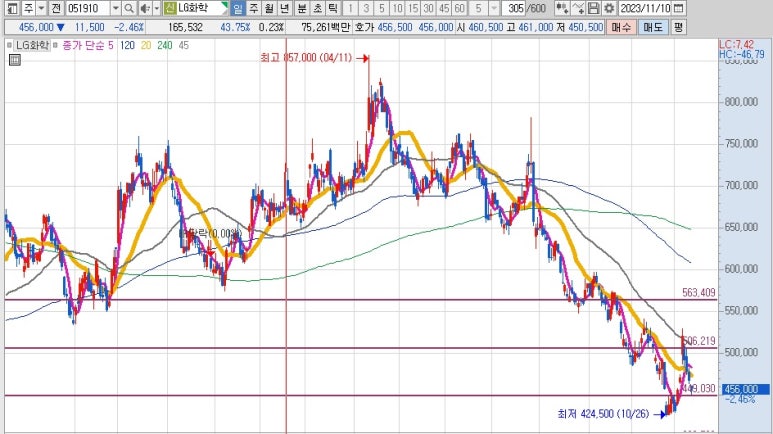
Task: Click the 저 450,500 low price
Action: (x=580, y=27)
